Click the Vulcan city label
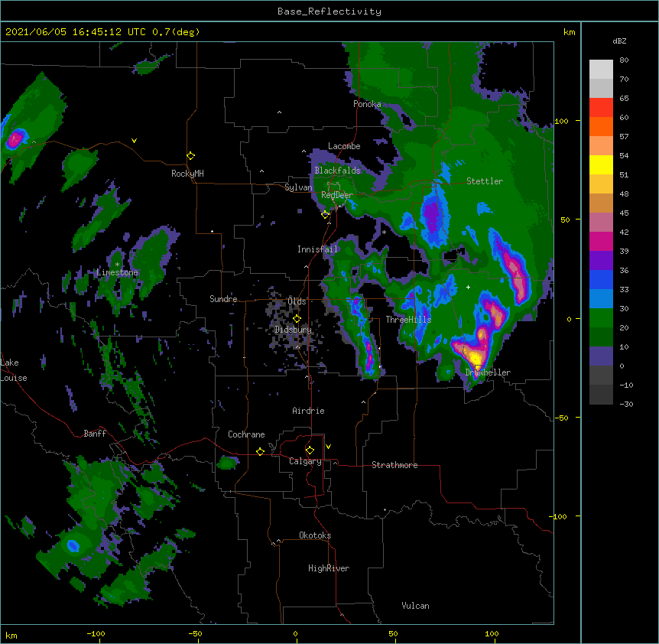 pyautogui.click(x=415, y=606)
